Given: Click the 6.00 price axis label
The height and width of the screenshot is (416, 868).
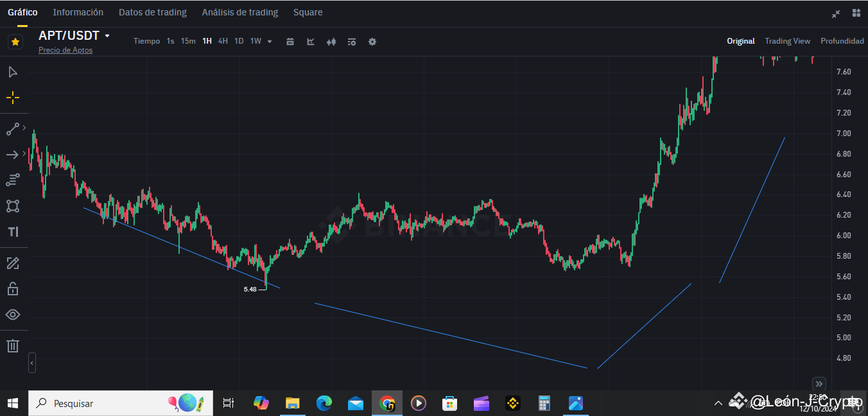Looking at the screenshot, I should tap(844, 236).
